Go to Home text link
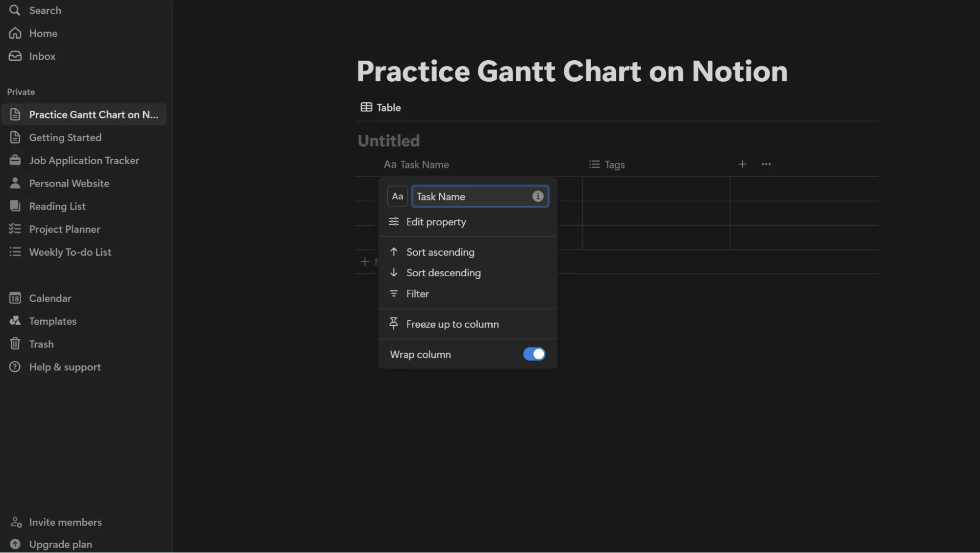Image resolution: width=980 pixels, height=553 pixels. click(x=43, y=33)
